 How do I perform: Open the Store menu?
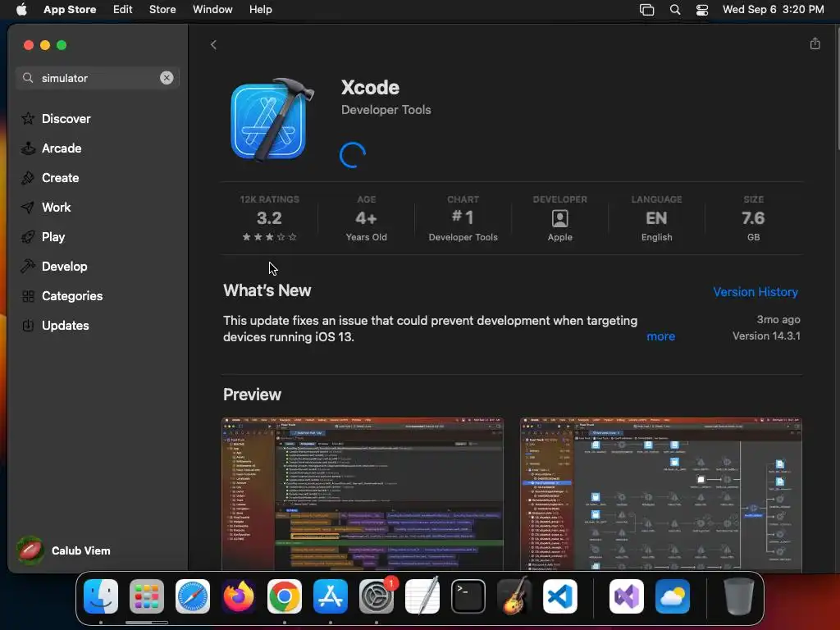162,10
